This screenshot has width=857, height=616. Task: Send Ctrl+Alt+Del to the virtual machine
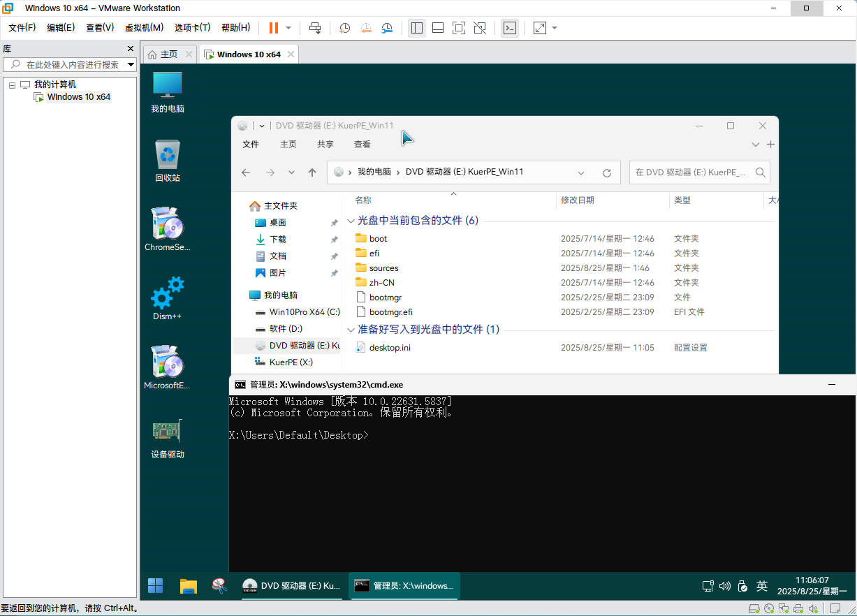pyautogui.click(x=315, y=28)
